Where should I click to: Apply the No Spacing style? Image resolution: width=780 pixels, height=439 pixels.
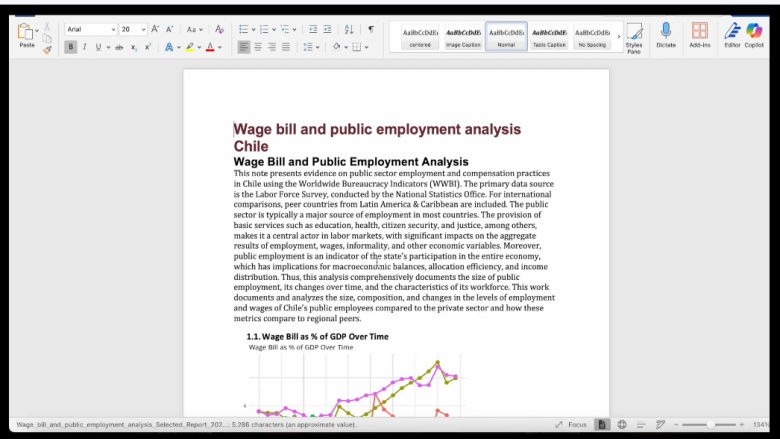point(593,37)
